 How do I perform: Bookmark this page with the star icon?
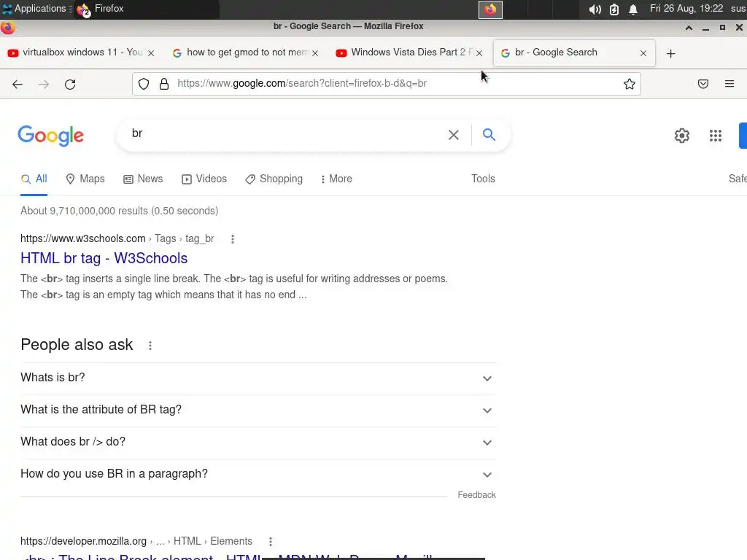[x=630, y=84]
